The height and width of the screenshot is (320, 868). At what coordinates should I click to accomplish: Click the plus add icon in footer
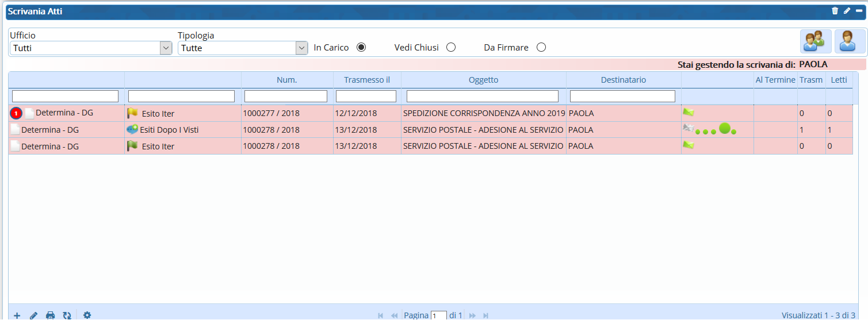click(x=17, y=315)
